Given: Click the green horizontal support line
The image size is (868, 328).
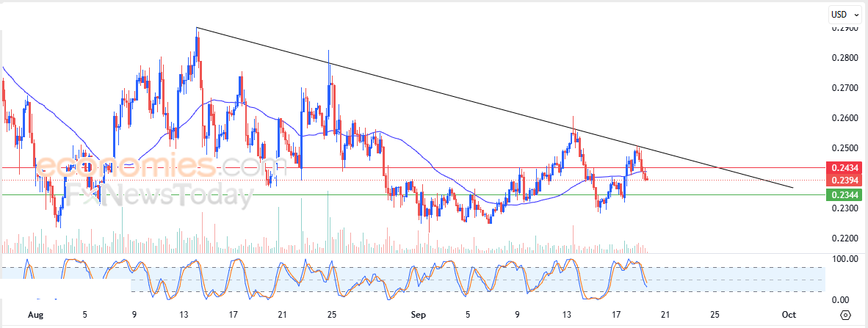Looking at the screenshot, I should point(413,194).
